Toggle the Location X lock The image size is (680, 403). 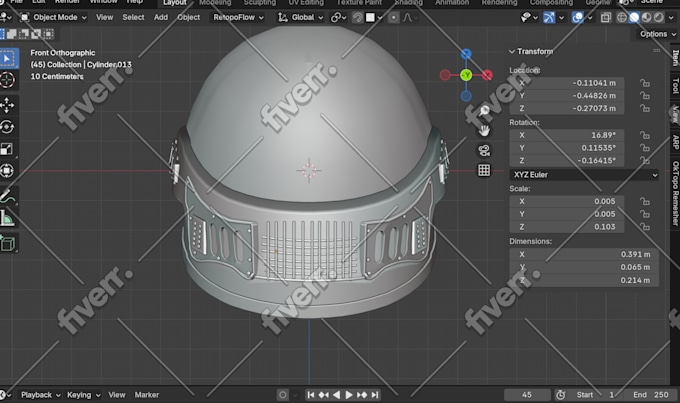pos(645,83)
